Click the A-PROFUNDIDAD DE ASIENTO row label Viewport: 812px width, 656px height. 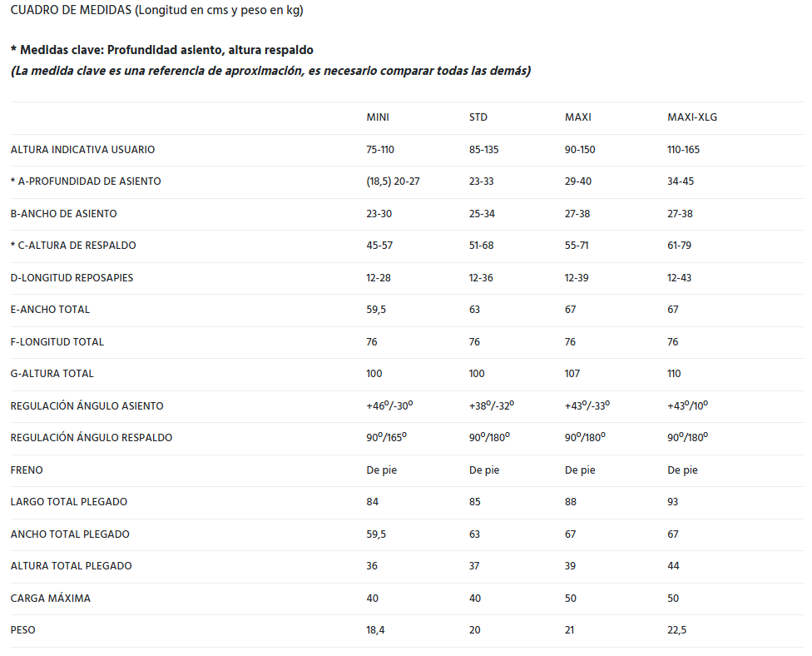(86, 181)
